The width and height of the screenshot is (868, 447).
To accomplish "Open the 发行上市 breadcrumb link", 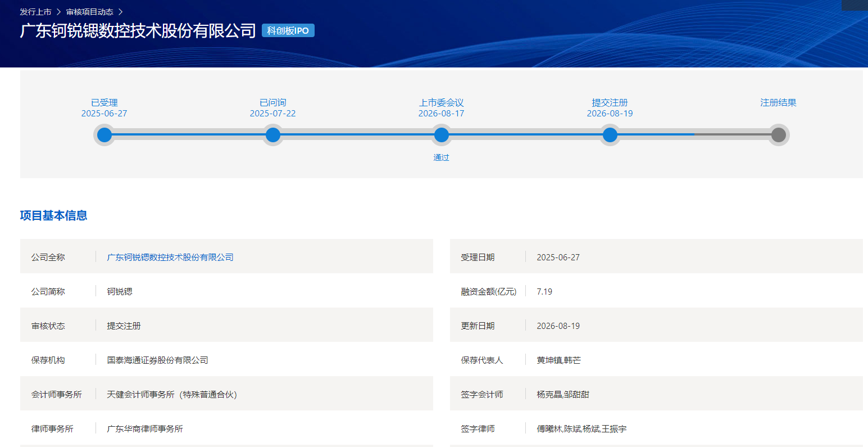I will coord(35,12).
